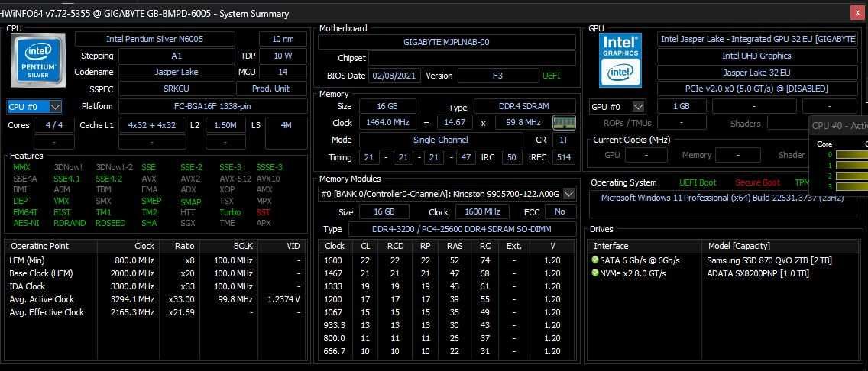Click the Microsoft Windows 11 Professional text

[x=722, y=198]
